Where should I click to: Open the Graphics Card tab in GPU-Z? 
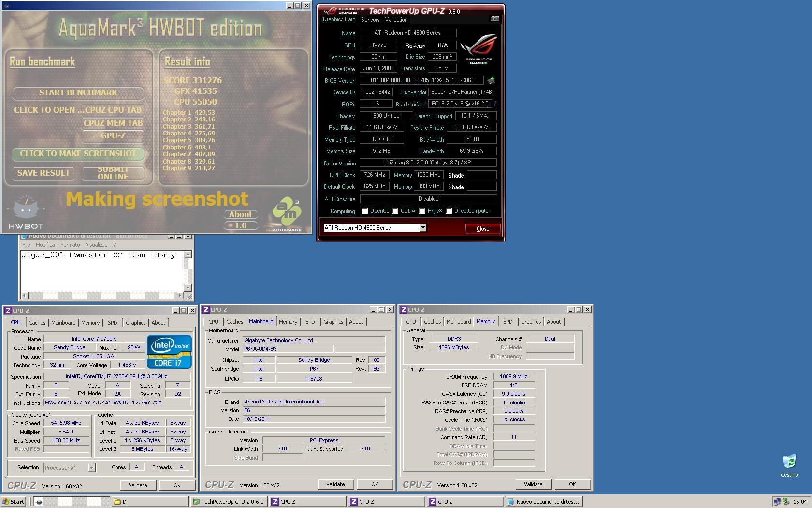pos(339,19)
